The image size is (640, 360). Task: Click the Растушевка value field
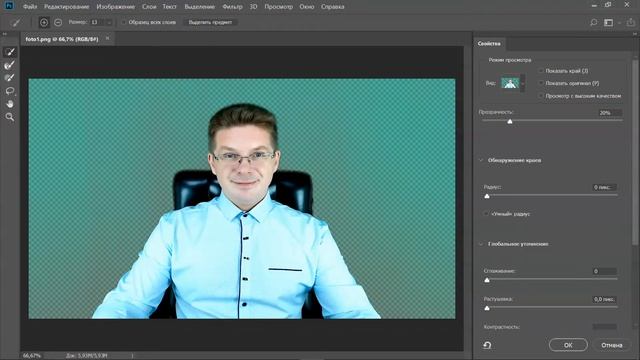(604, 299)
